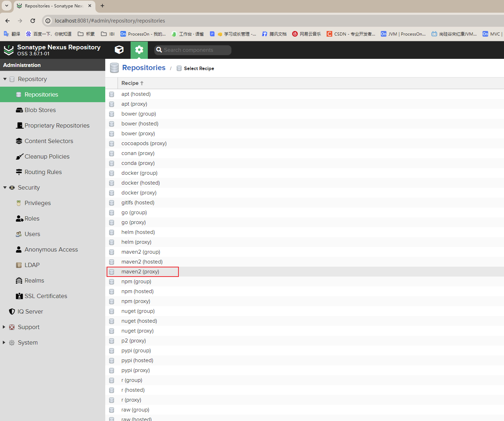
Task: Open the IQ Server settings
Action: pyautogui.click(x=30, y=311)
